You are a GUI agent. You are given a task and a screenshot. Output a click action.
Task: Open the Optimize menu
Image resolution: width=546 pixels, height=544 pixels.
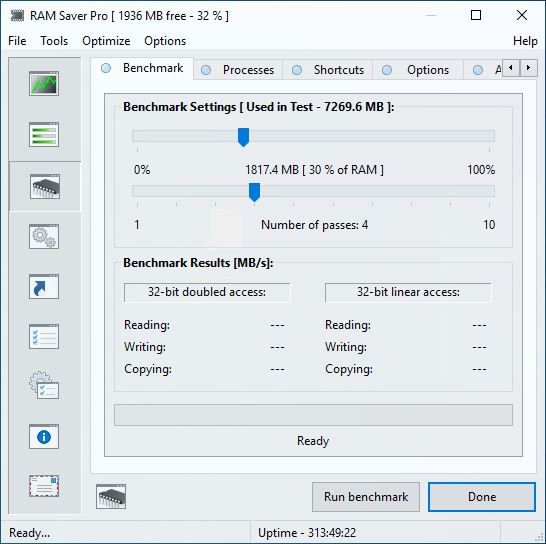(x=106, y=41)
